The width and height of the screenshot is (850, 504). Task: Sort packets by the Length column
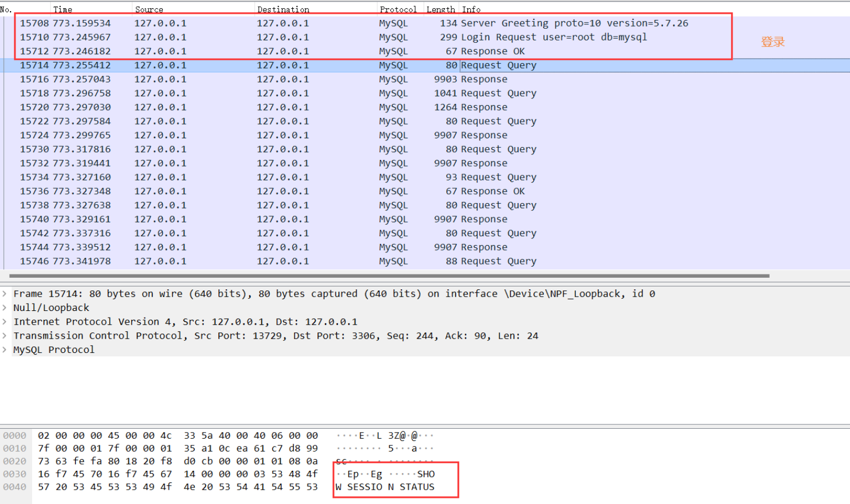[x=440, y=9]
